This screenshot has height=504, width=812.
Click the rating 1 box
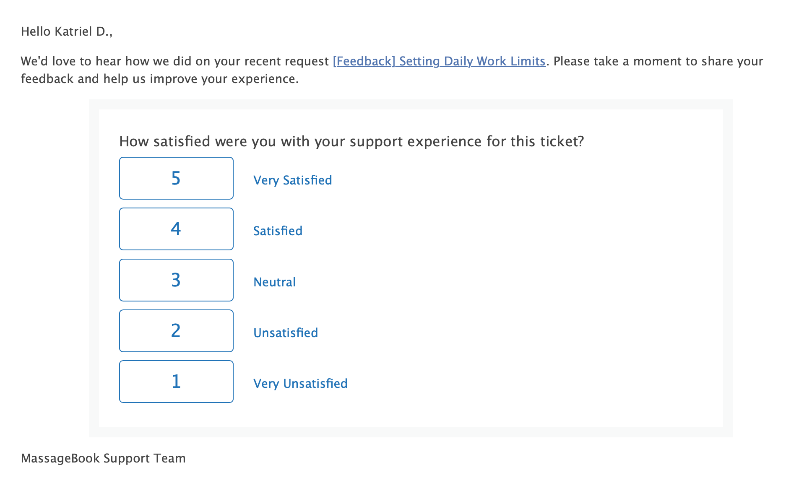[x=176, y=382]
